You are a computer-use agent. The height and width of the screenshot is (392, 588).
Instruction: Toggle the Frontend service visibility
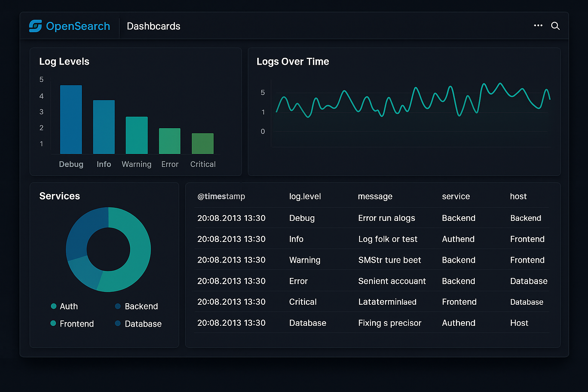[76, 323]
